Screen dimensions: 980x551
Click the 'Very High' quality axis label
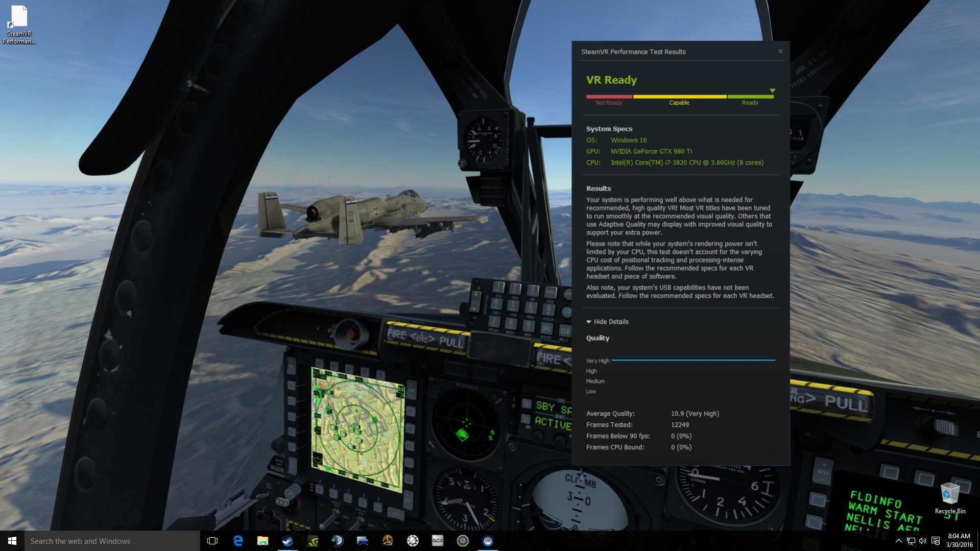pyautogui.click(x=597, y=361)
